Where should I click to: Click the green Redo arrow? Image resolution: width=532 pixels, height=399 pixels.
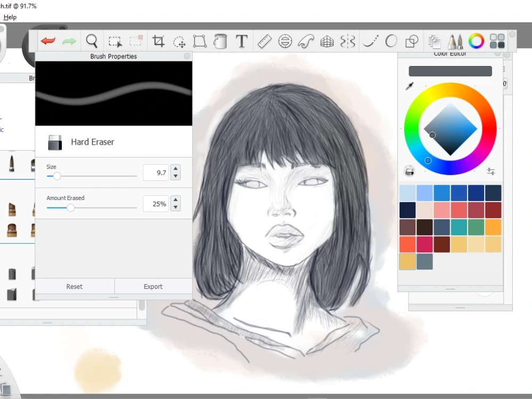point(70,41)
